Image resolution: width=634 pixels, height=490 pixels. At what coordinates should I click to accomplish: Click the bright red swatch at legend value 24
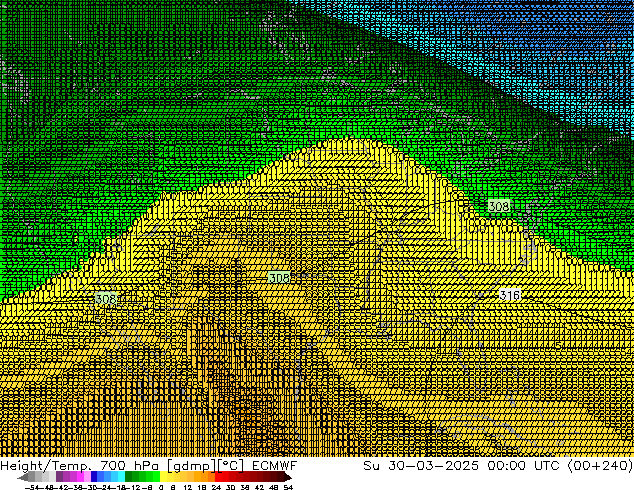218,477
